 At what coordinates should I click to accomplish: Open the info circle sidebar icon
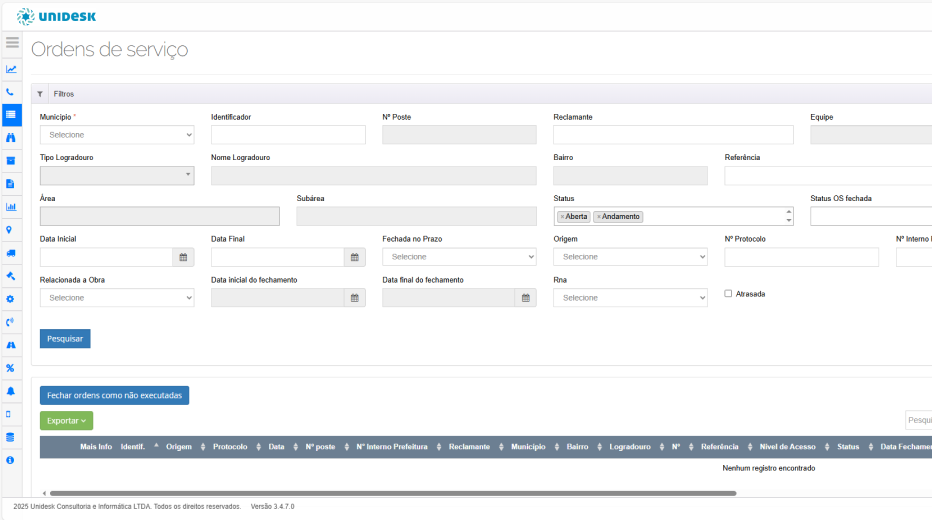click(x=11, y=460)
